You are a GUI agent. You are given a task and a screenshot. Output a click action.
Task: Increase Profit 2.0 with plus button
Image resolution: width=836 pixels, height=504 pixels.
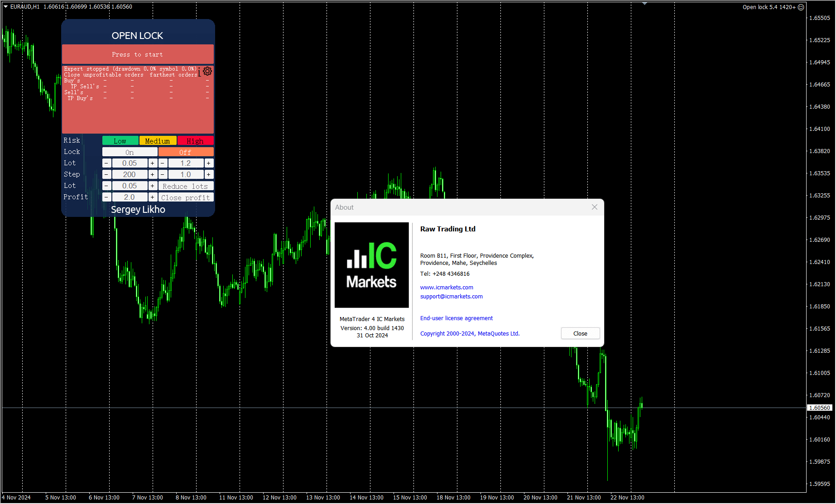pos(153,197)
